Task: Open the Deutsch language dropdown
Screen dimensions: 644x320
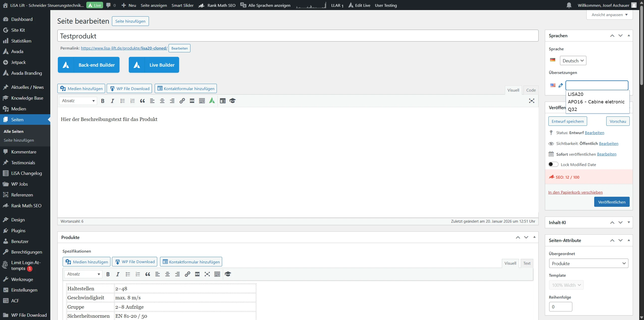Action: [573, 61]
